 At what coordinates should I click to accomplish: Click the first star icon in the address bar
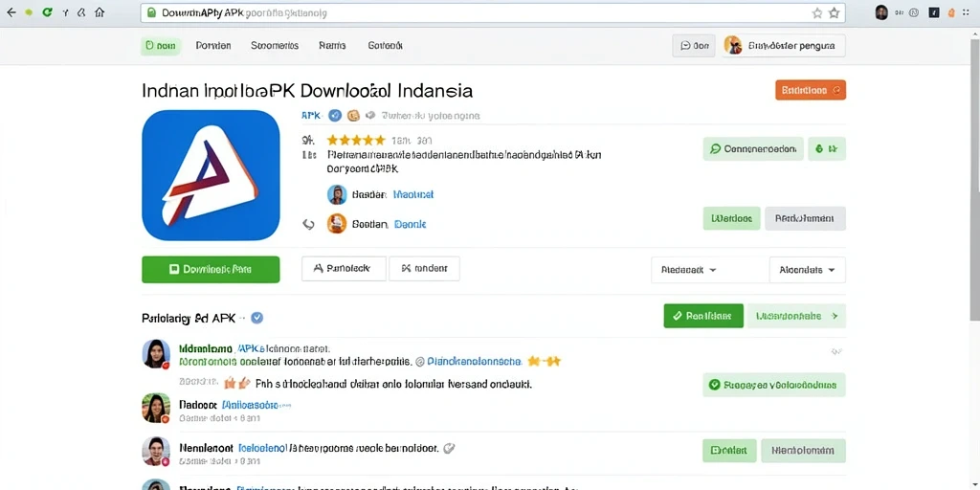[x=817, y=13]
